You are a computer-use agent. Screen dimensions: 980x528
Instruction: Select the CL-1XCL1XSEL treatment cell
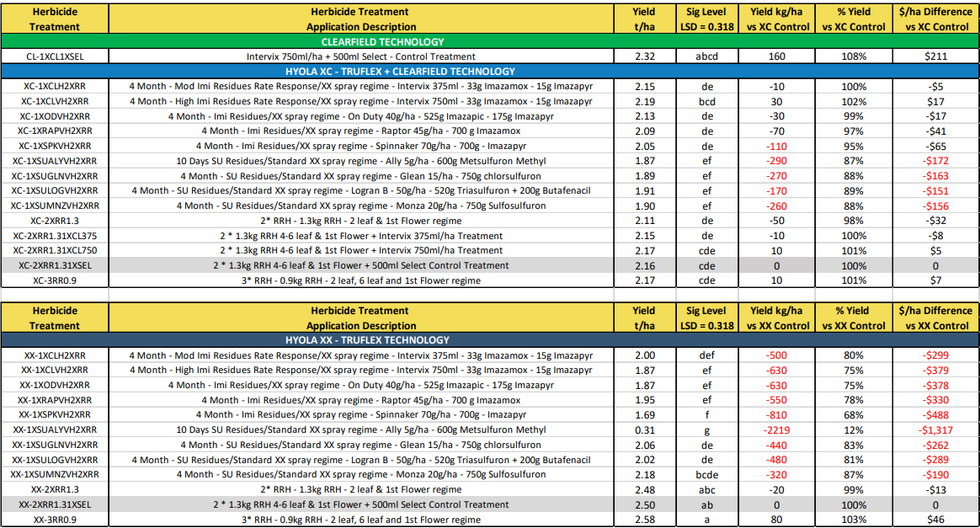coord(55,56)
